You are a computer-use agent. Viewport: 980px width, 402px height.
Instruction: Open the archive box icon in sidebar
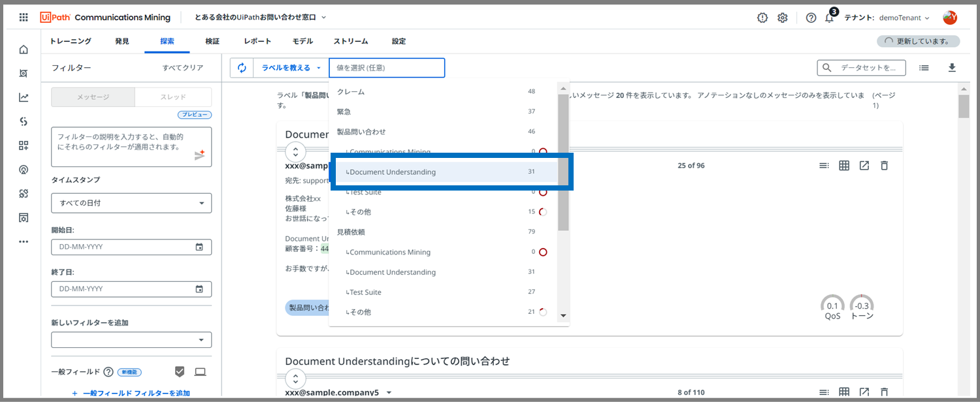[x=24, y=217]
